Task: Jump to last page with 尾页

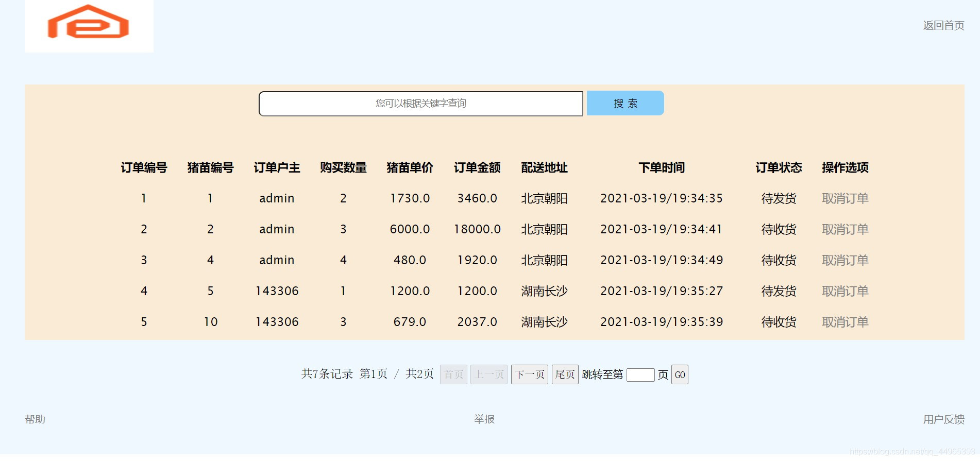Action: coord(565,374)
